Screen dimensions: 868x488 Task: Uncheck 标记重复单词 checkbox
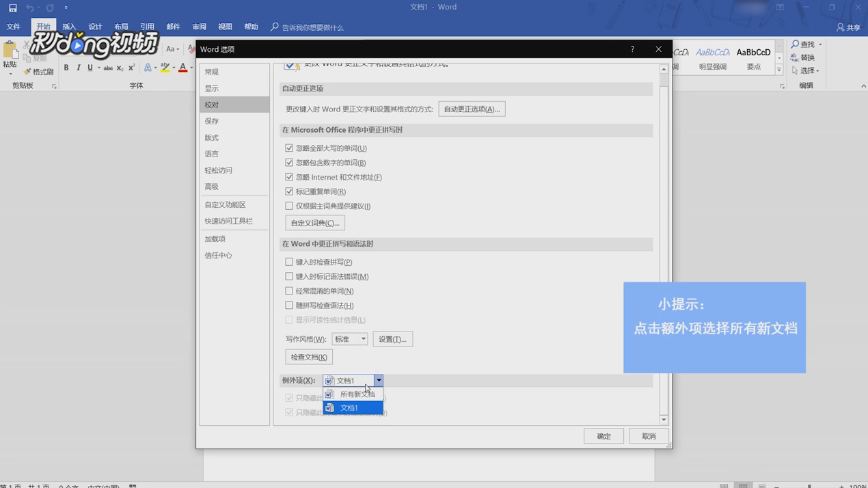click(x=289, y=191)
